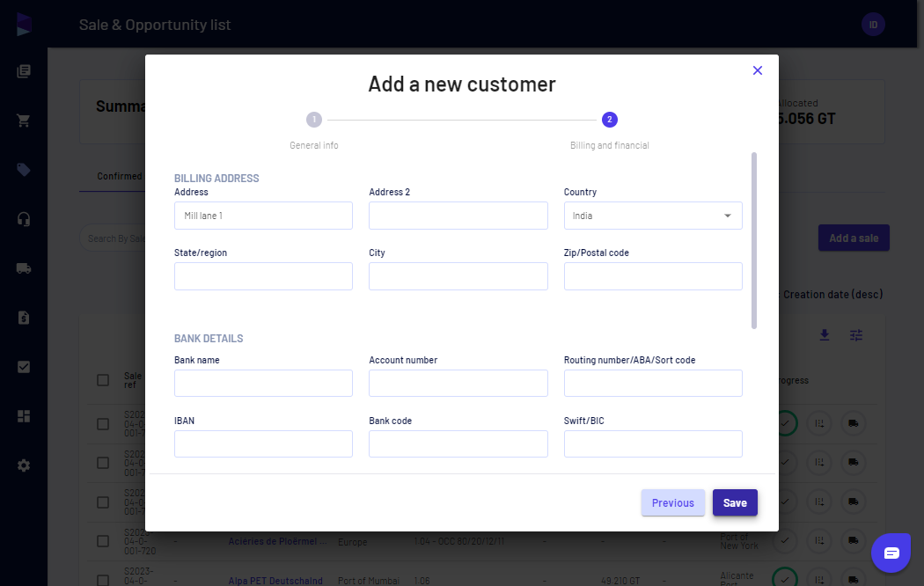This screenshot has width=924, height=586.
Task: Click check icon in Port of New York row
Action: pos(786,540)
